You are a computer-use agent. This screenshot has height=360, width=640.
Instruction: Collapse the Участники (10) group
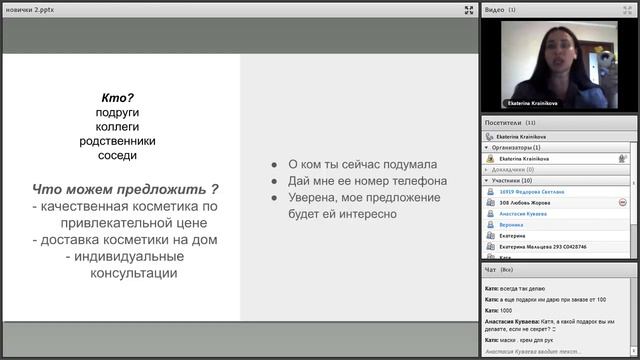[x=486, y=180]
